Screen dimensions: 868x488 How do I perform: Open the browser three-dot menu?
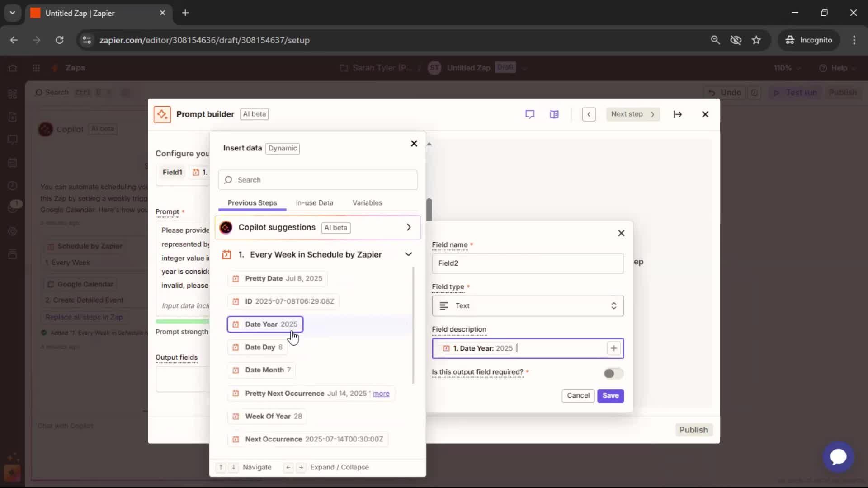click(x=854, y=40)
